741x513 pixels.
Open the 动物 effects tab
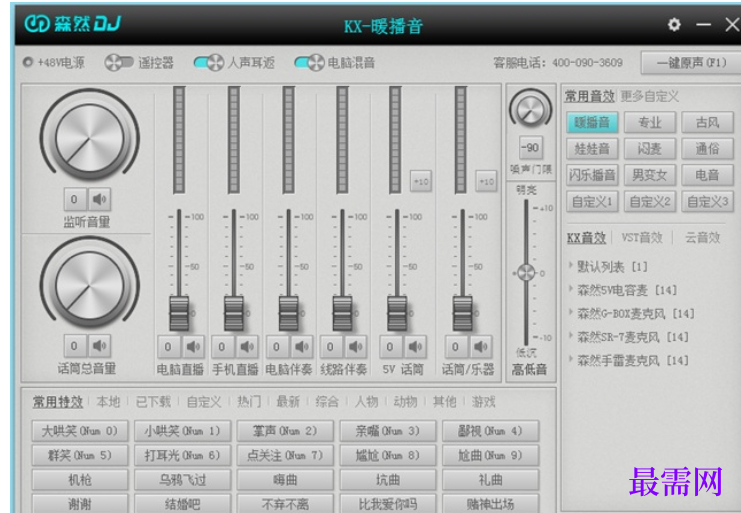point(405,402)
